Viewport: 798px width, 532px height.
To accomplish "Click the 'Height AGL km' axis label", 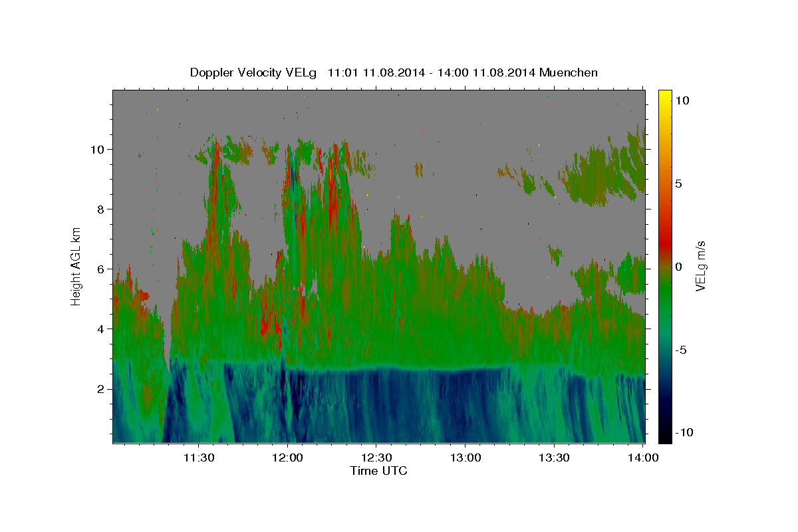I will pos(76,266).
